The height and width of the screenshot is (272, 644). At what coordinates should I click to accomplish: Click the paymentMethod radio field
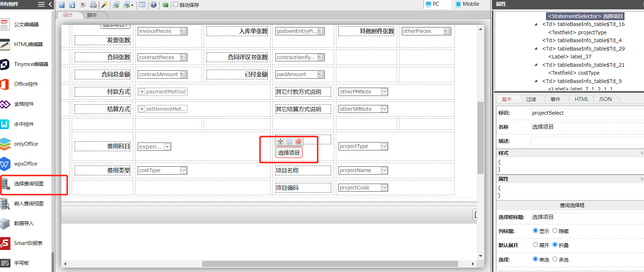tap(163, 92)
